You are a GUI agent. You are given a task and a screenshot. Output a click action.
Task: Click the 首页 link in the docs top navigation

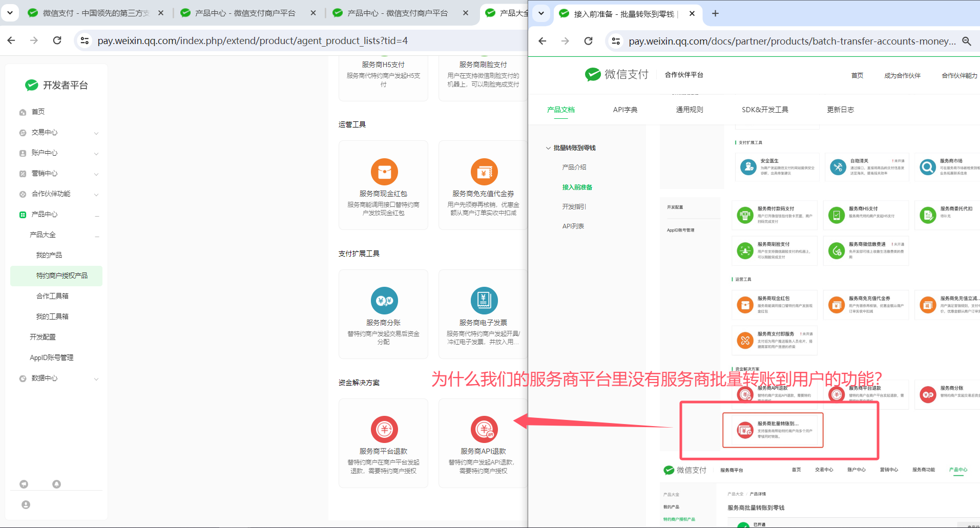(857, 75)
